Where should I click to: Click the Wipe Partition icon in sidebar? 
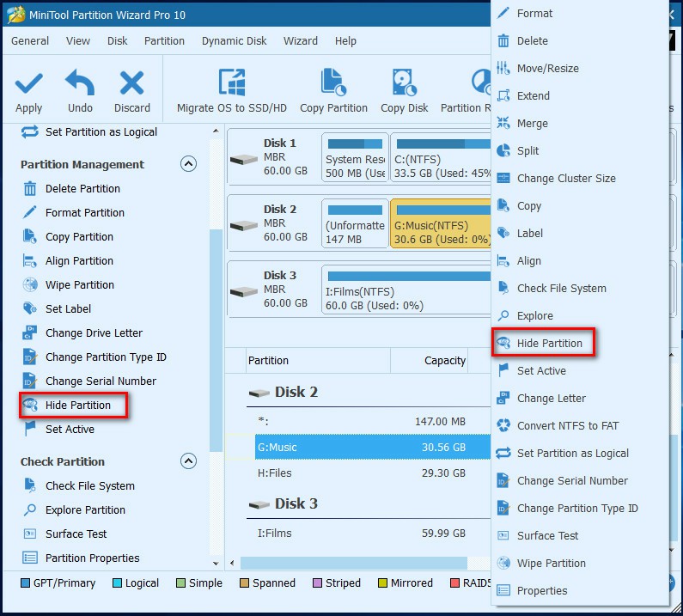point(30,285)
